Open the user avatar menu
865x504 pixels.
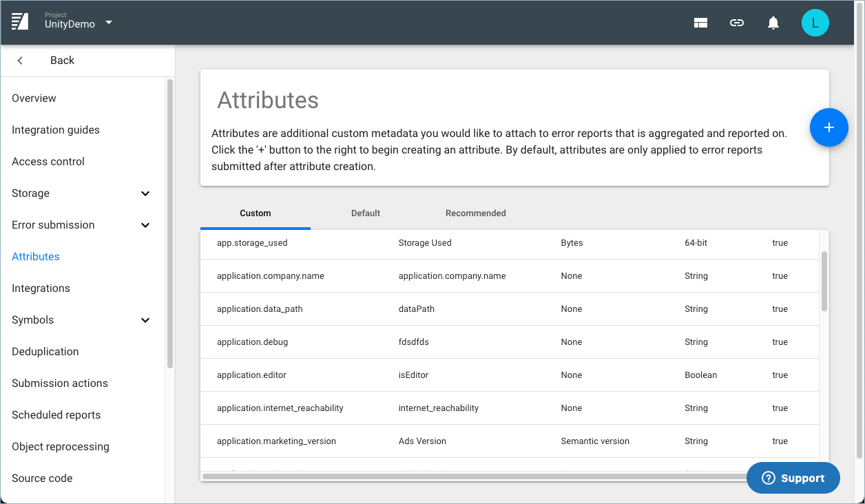pos(815,23)
